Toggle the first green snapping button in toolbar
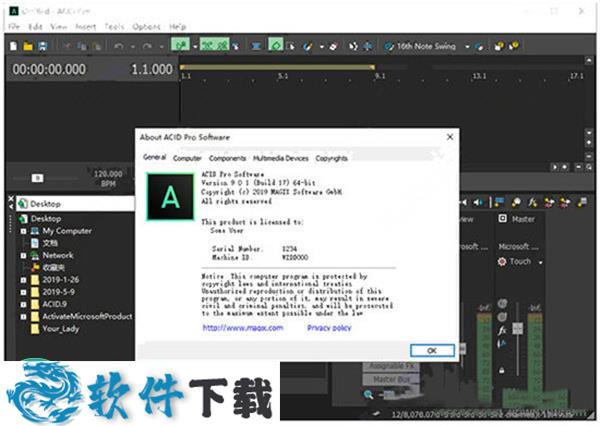 pyautogui.click(x=180, y=45)
